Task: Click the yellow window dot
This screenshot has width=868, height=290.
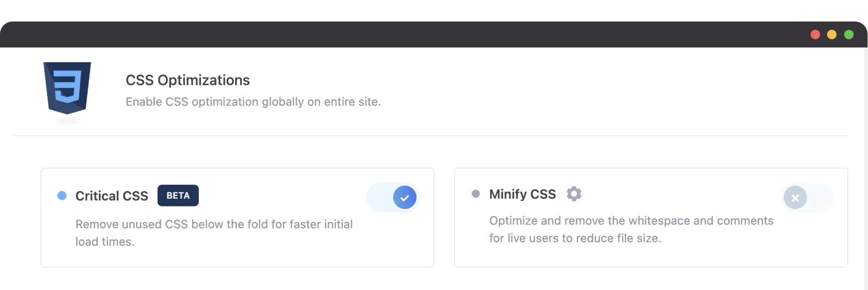Action: [x=832, y=35]
